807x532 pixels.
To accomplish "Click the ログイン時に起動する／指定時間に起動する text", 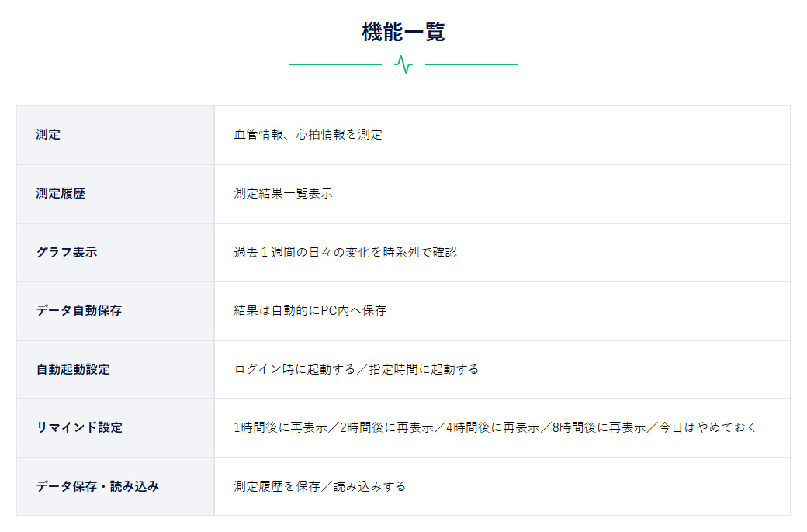I will pos(356,369).
